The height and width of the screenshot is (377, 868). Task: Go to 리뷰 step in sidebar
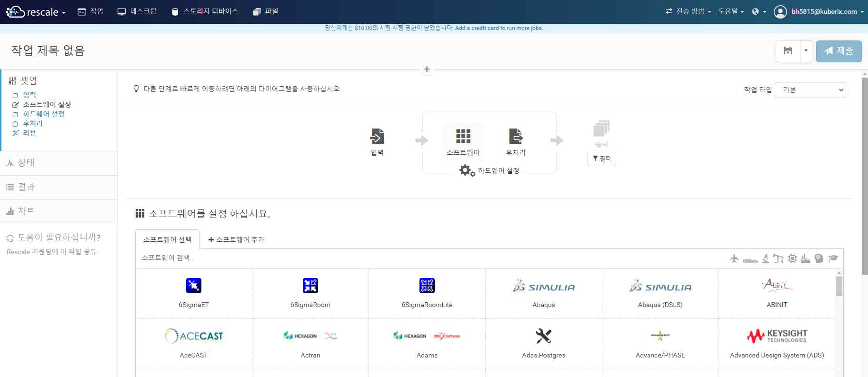(30, 133)
